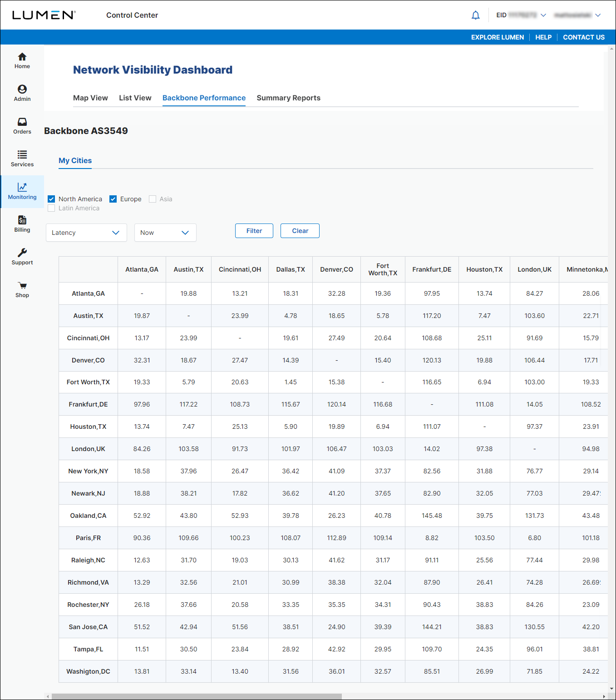
Task: Uncheck the North America checkbox
Action: point(51,199)
